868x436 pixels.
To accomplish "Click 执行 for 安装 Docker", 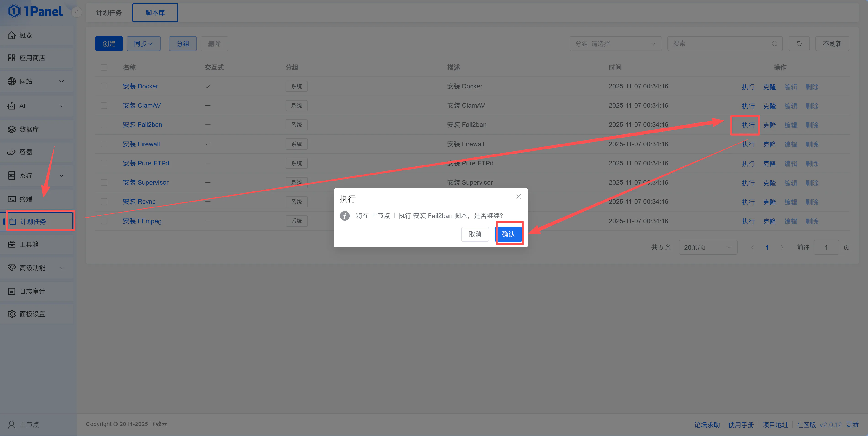I will (748, 87).
